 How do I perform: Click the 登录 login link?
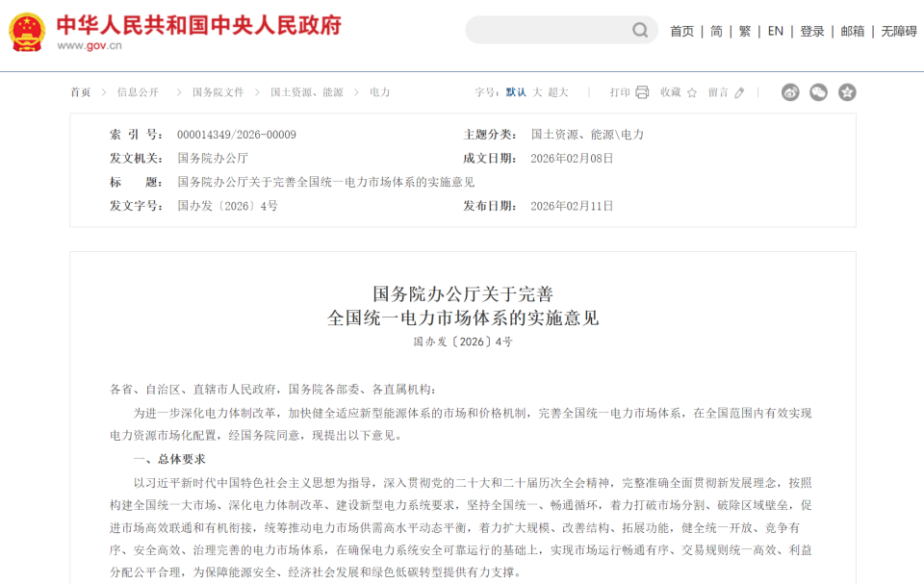pyautogui.click(x=812, y=30)
